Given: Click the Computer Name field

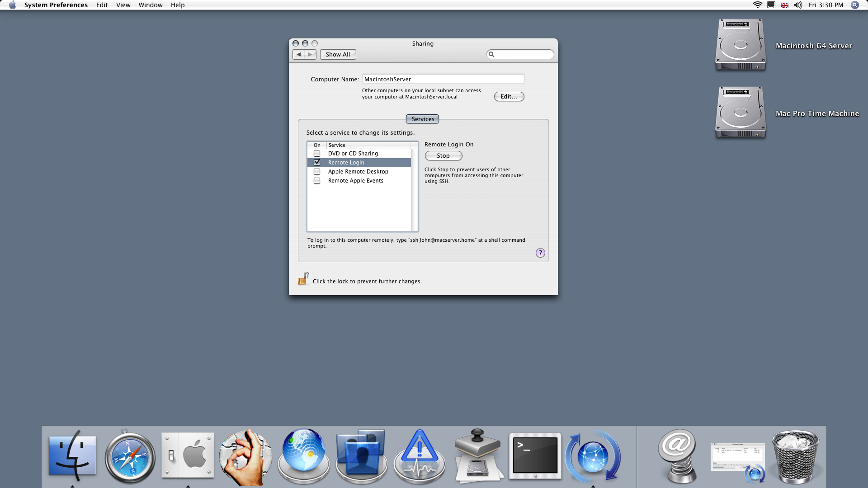Looking at the screenshot, I should tap(443, 79).
